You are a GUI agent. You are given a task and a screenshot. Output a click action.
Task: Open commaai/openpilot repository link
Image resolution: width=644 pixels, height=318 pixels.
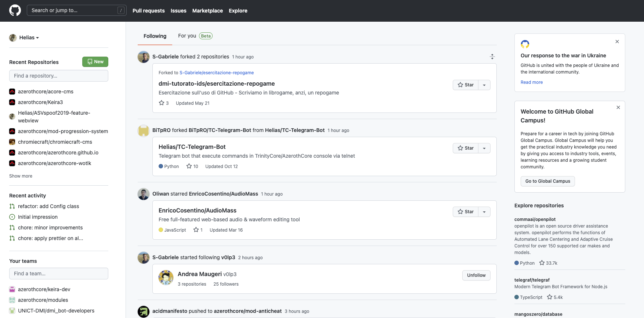click(x=535, y=219)
